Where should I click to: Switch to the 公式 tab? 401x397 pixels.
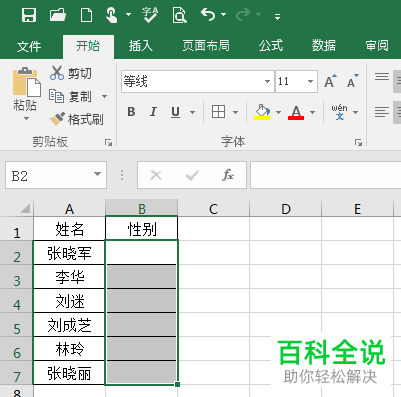click(271, 46)
